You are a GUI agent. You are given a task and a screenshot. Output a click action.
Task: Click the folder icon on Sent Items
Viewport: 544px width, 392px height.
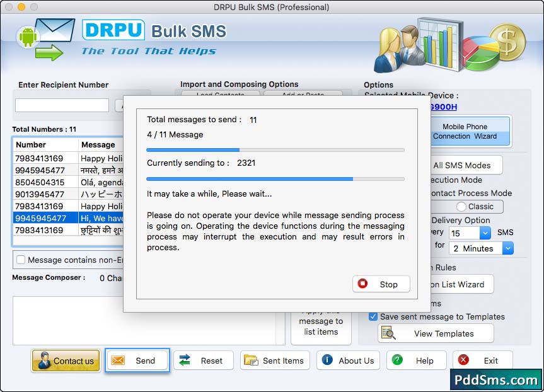[x=251, y=360]
